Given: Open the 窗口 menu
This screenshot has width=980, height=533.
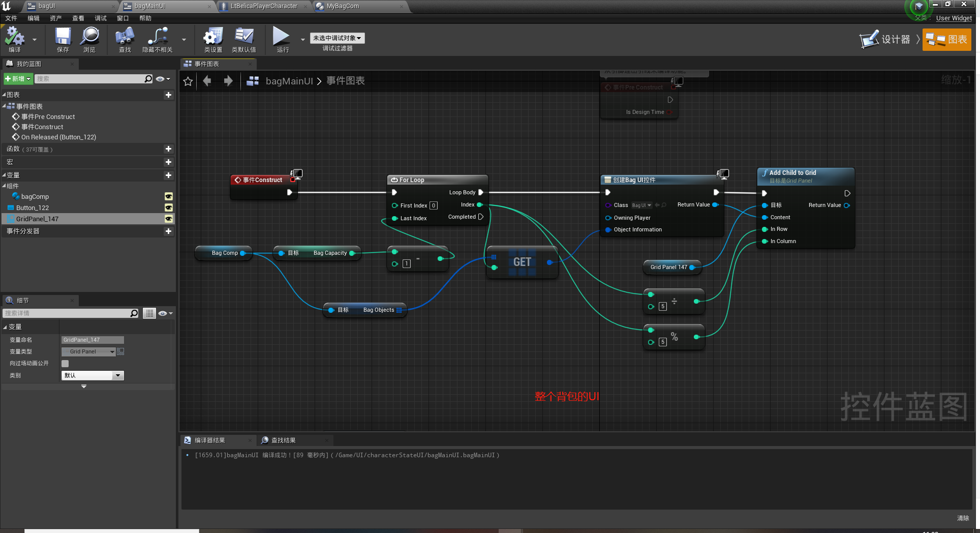Looking at the screenshot, I should 122,18.
